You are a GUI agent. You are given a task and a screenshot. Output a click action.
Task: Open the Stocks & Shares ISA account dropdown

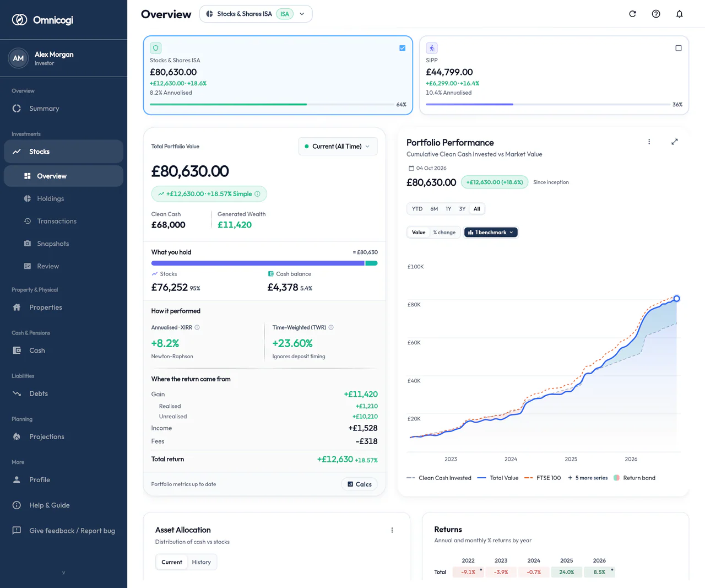point(256,14)
